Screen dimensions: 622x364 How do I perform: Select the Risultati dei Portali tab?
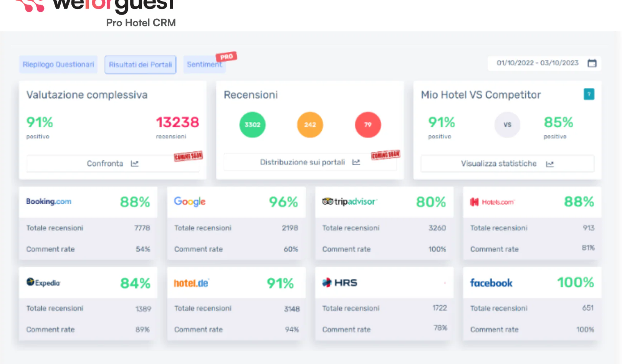coord(140,64)
